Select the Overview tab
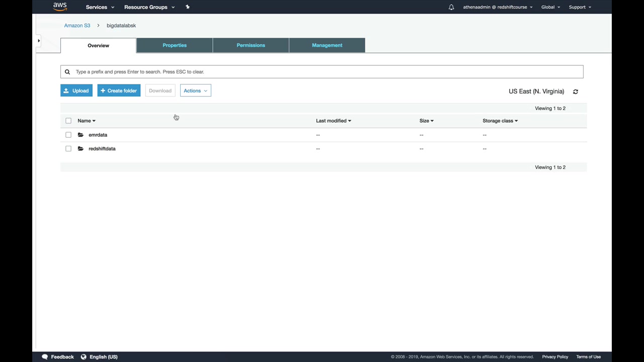Screen dimensions: 644x362 click(98, 45)
